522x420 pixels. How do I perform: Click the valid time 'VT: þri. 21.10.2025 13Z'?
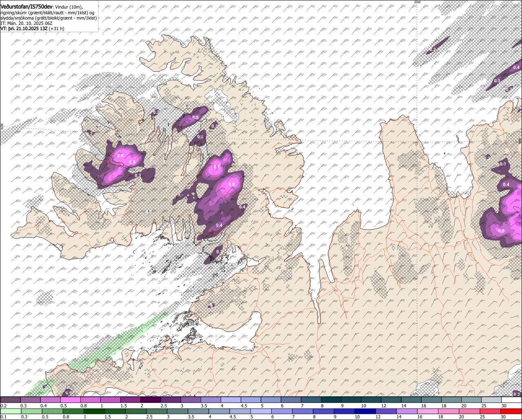tap(24, 29)
